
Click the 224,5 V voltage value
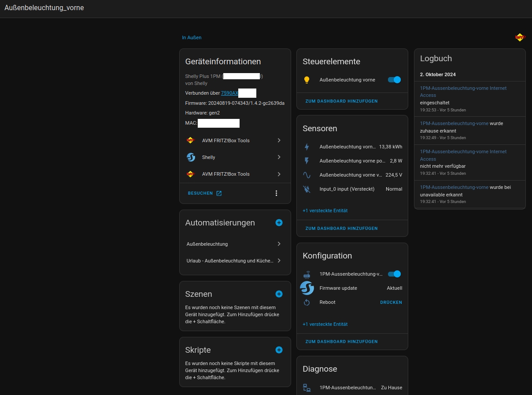click(x=393, y=175)
